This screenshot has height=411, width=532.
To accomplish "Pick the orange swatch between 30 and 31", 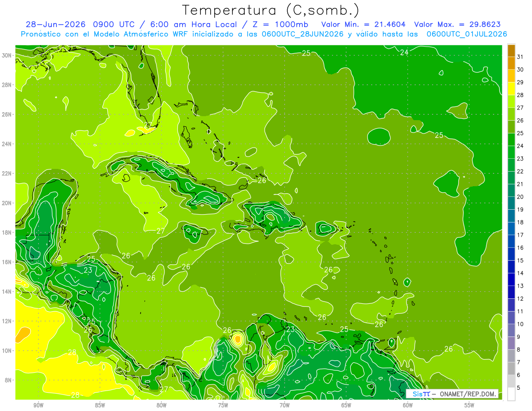I will point(511,63).
